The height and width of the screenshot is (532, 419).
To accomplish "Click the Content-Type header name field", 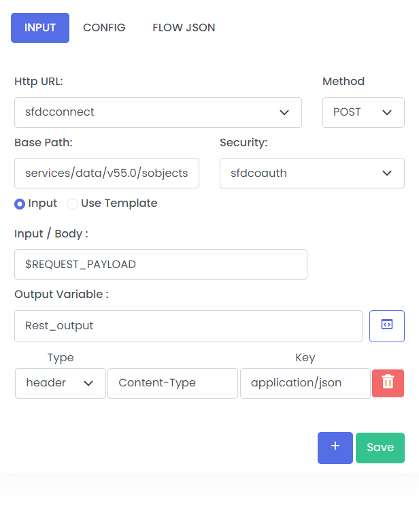I will pyautogui.click(x=172, y=383).
